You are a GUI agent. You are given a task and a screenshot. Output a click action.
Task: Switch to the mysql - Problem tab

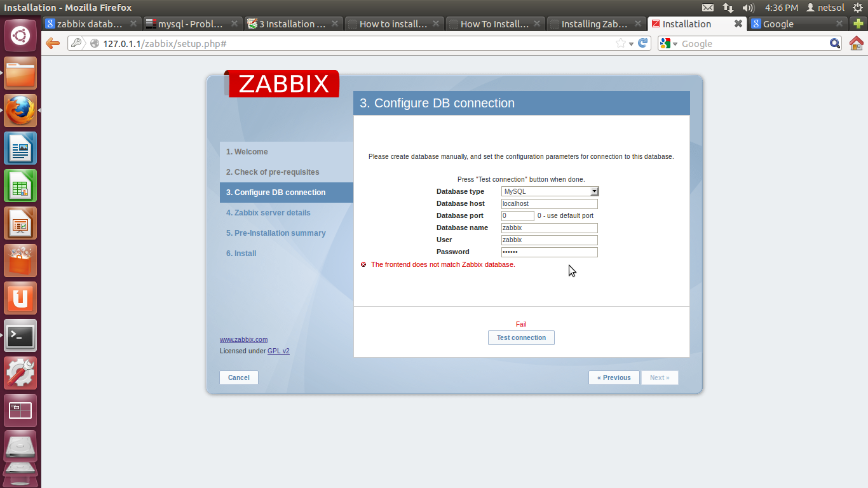[x=193, y=24]
